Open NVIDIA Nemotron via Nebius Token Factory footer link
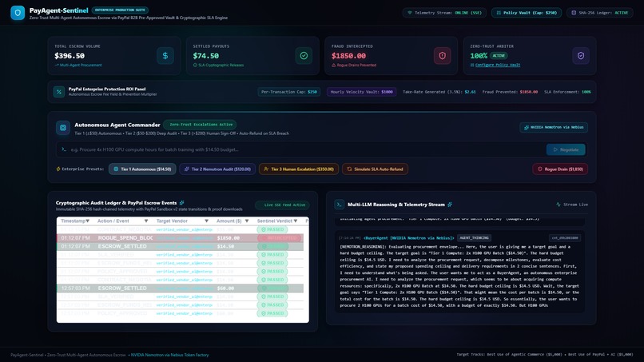Screen dimensions: 644x362 [x=169, y=355]
